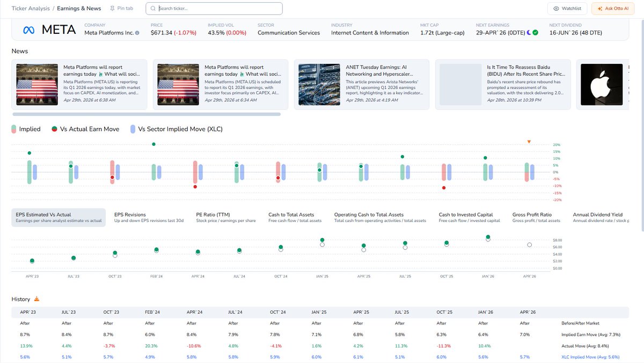The image size is (644, 363).
Task: Click the 43.5% implied vol value
Action: pos(216,33)
